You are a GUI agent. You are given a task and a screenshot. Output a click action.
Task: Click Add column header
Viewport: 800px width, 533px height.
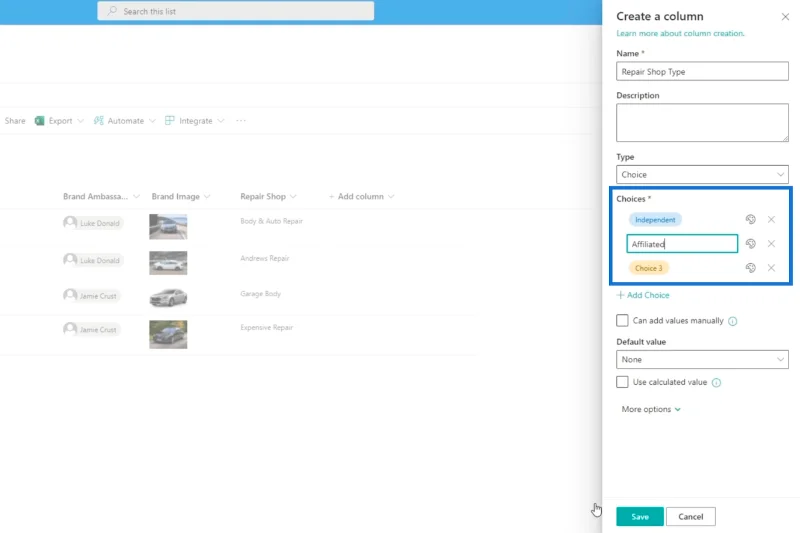361,196
